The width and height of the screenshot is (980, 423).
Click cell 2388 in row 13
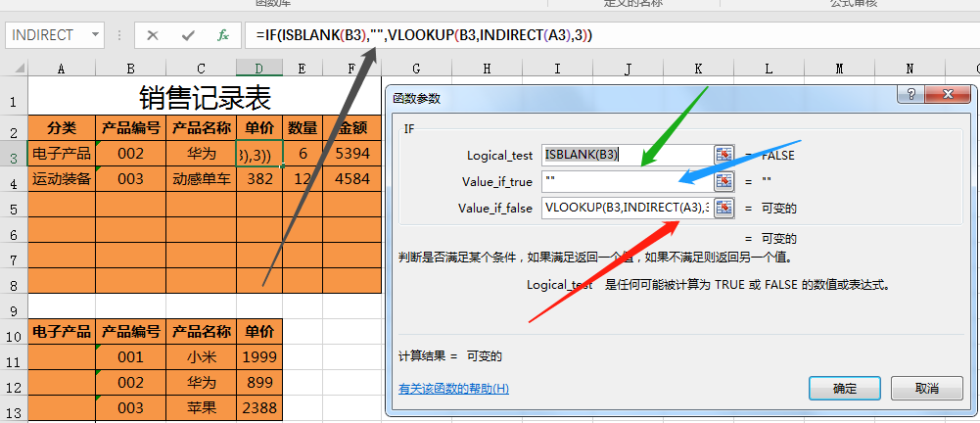pyautogui.click(x=259, y=408)
